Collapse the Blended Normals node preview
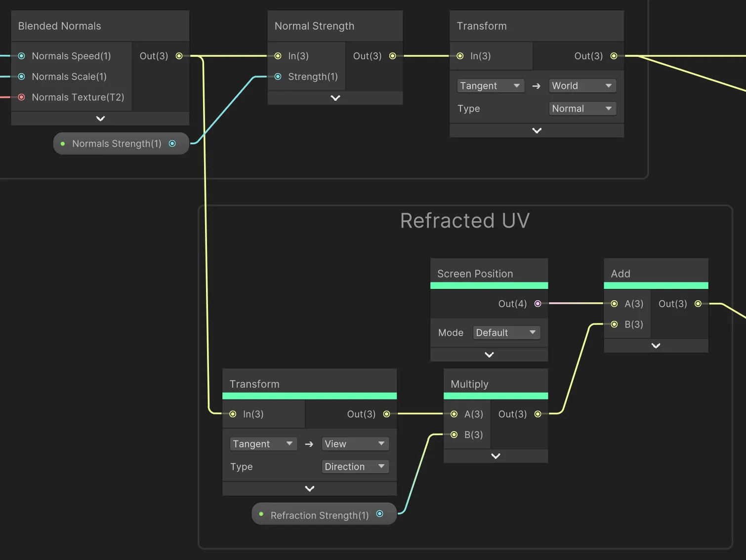 [100, 119]
